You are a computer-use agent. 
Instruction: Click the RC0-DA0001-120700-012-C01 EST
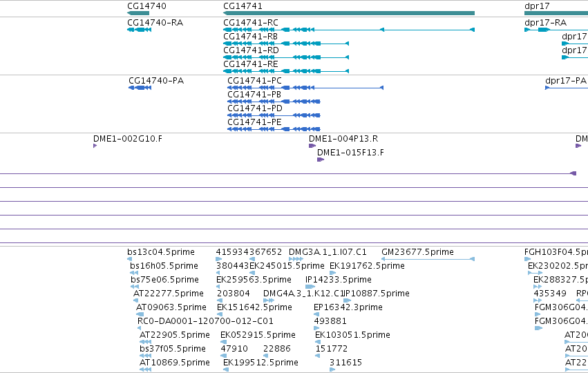pyautogui.click(x=205, y=321)
